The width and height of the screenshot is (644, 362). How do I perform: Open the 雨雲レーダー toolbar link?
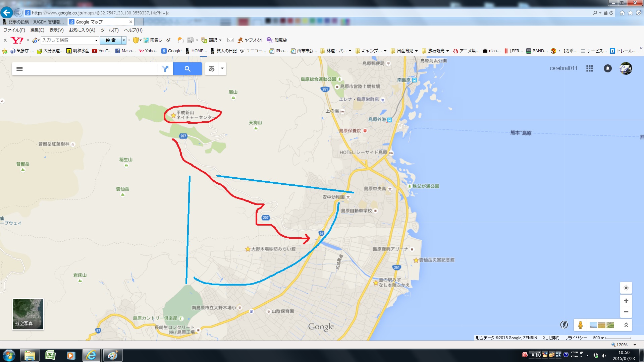pos(159,40)
